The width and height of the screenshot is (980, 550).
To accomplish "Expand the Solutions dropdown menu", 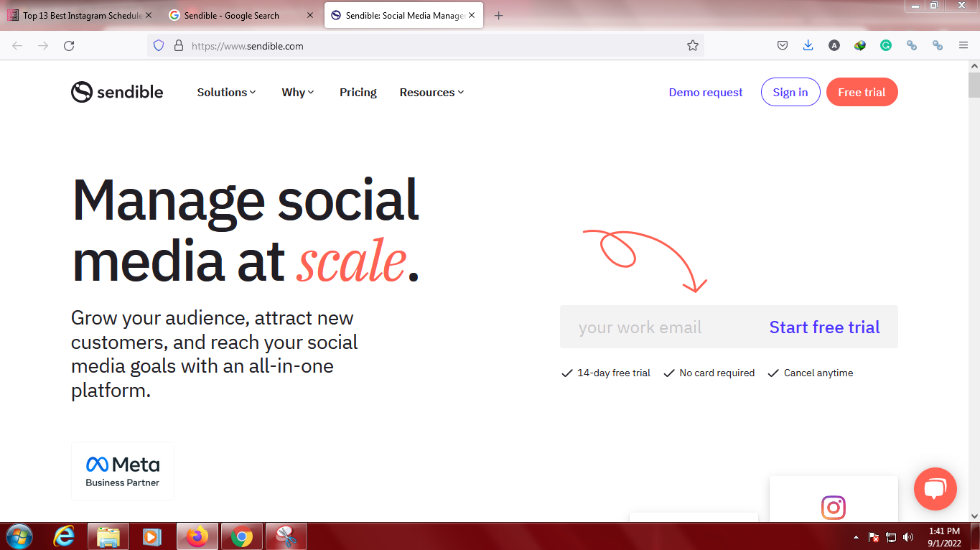I will click(x=227, y=92).
